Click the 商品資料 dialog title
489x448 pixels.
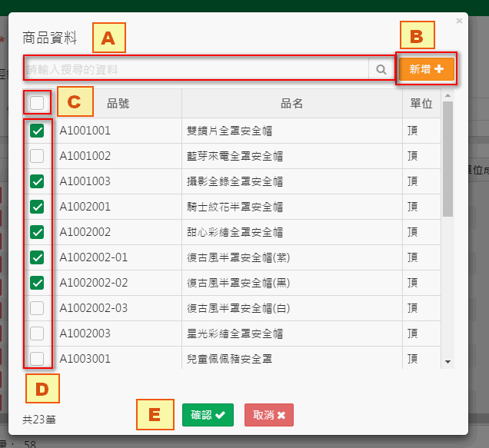pyautogui.click(x=49, y=38)
